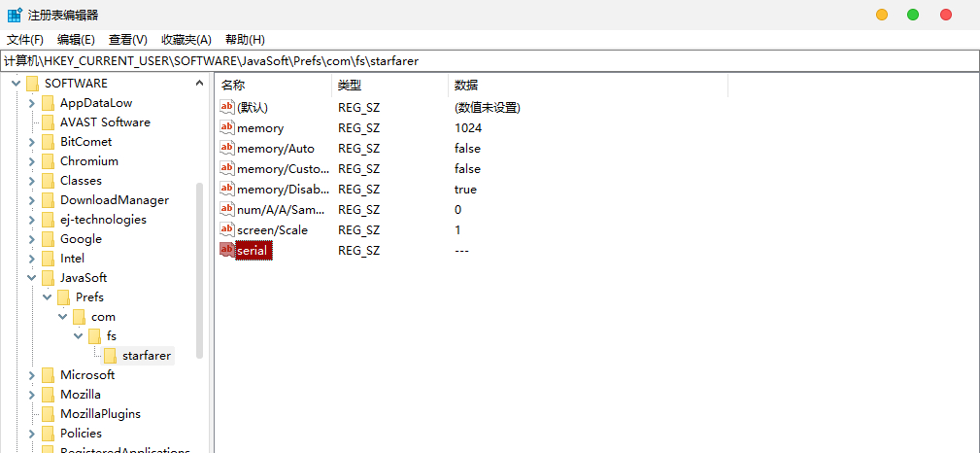Select the Policies folder icon
The height and width of the screenshot is (453, 980).
(x=49, y=434)
